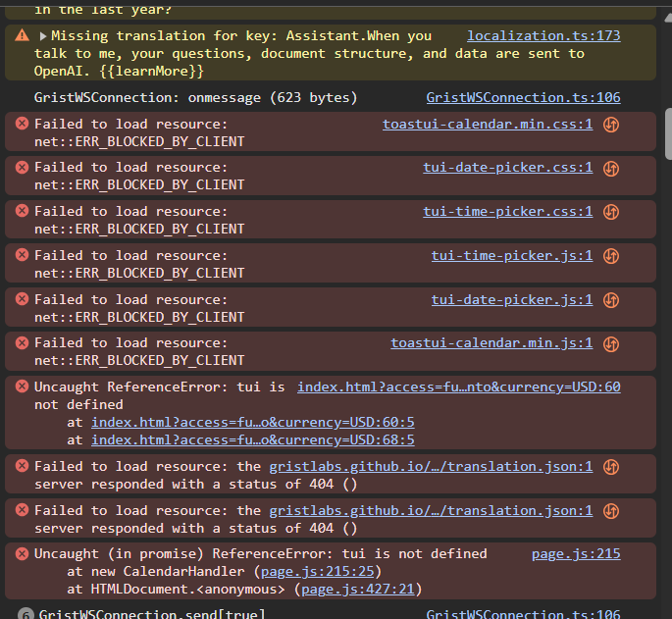This screenshot has height=619, width=672.
Task: Open the tui-date-picker.css:1 source link
Action: tap(507, 167)
